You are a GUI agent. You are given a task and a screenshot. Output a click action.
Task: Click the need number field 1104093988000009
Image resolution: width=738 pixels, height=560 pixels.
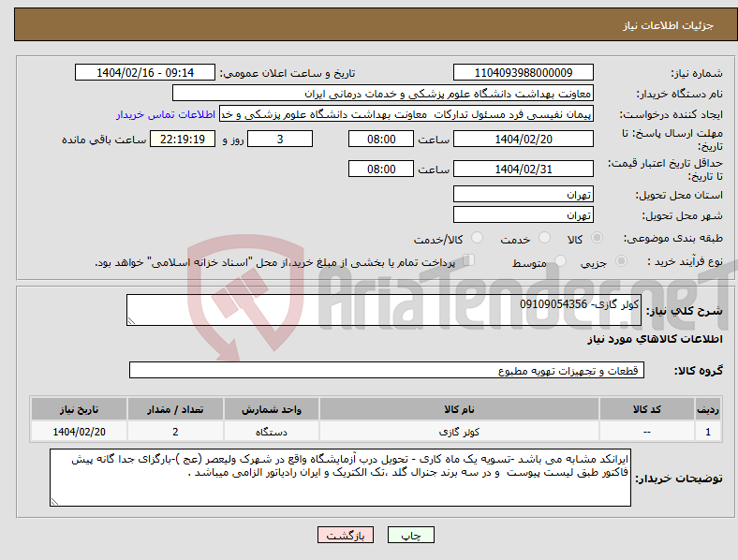[x=523, y=72]
